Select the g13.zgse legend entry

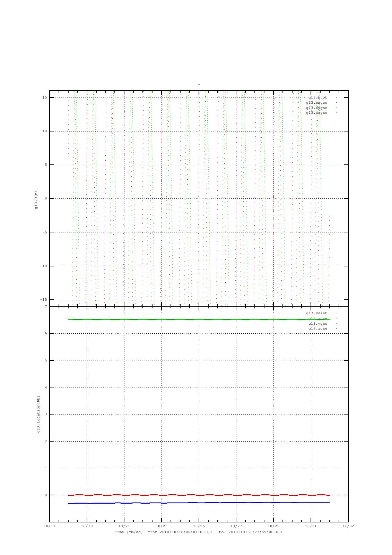coord(317,328)
